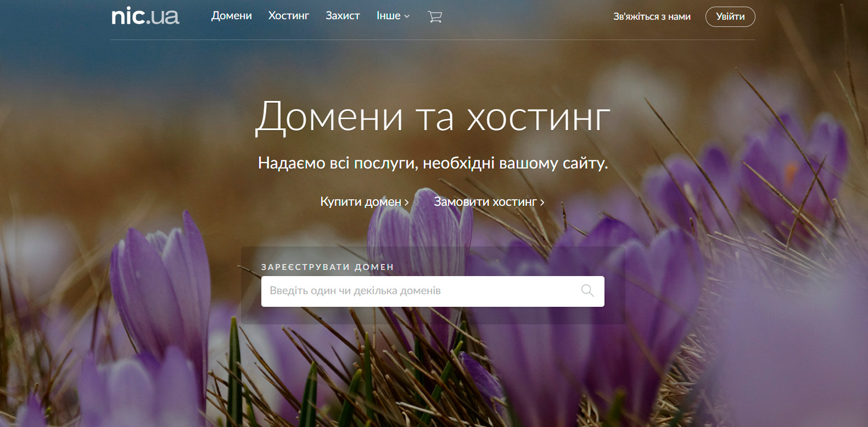Screen dimensions: 868x427
Task: Go to nic.ua logo homepage
Action: coord(145,16)
